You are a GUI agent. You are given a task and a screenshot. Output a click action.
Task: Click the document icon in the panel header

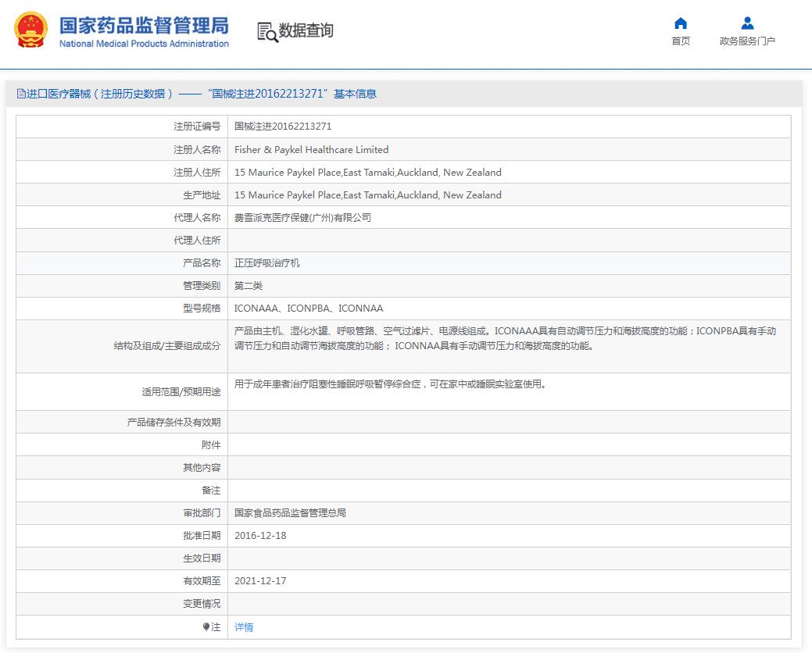[x=21, y=94]
